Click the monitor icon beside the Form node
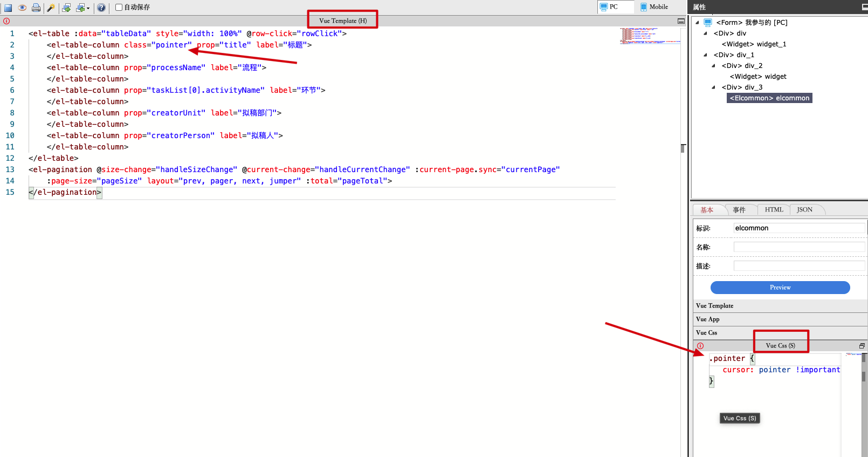Image resolution: width=868 pixels, height=457 pixels. [708, 23]
